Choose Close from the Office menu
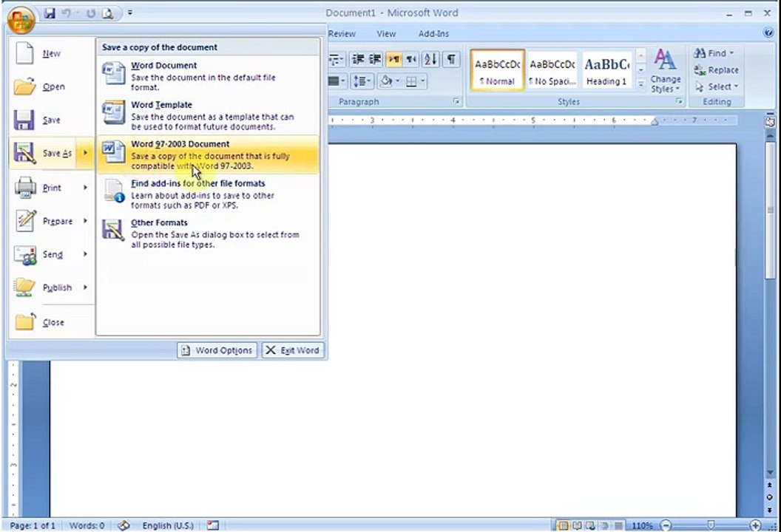Image resolution: width=781 pixels, height=532 pixels. coord(51,322)
